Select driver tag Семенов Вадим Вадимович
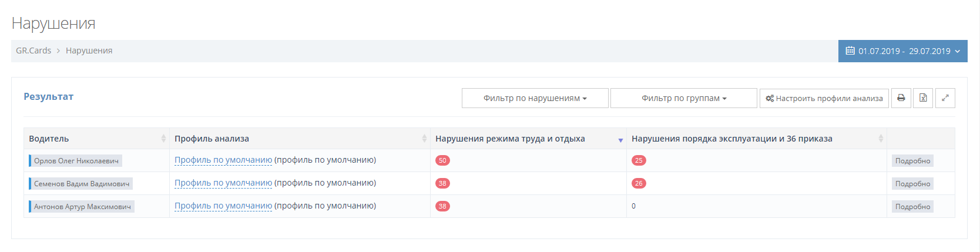980x252 pixels. (81, 184)
